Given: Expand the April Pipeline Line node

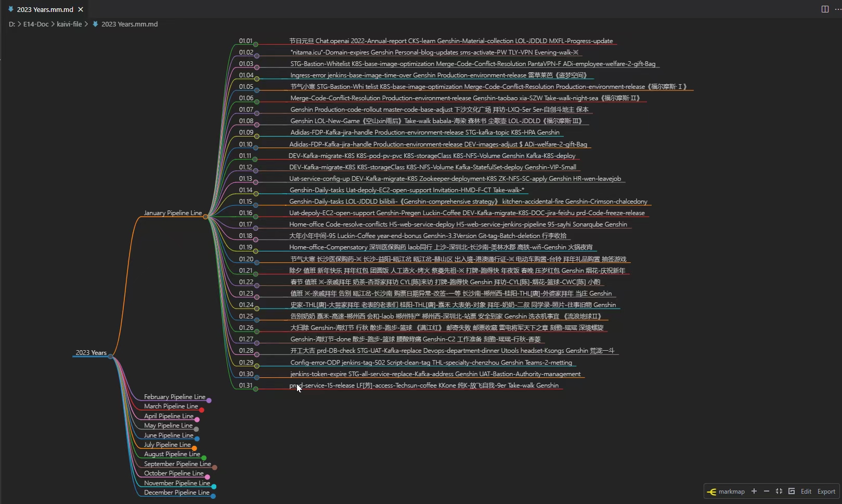Looking at the screenshot, I should click(197, 420).
